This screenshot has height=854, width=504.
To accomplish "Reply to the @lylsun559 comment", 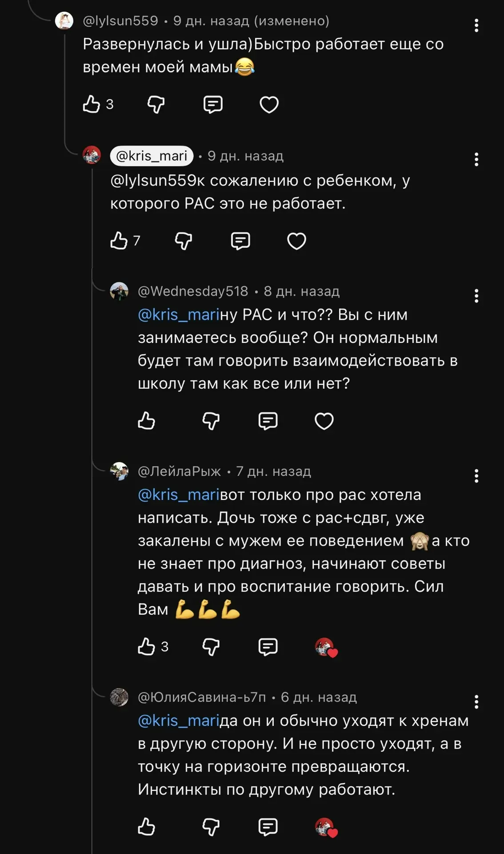I will tap(213, 105).
